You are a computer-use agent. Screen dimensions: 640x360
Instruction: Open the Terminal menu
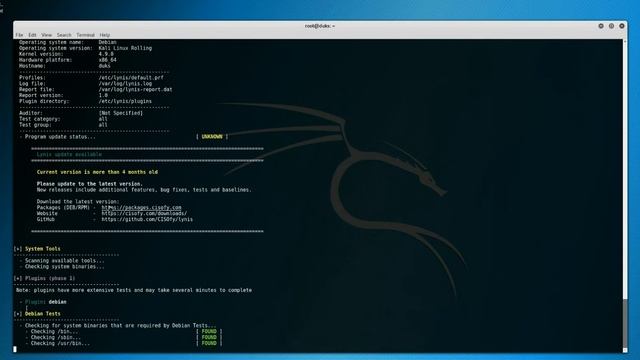(85, 35)
